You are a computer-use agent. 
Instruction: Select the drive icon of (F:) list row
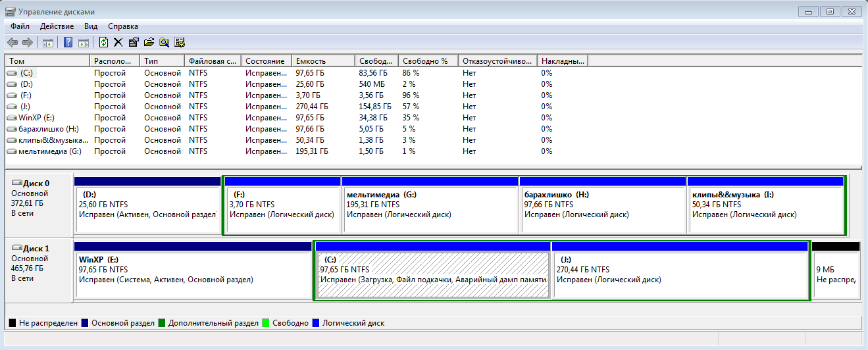13,95
